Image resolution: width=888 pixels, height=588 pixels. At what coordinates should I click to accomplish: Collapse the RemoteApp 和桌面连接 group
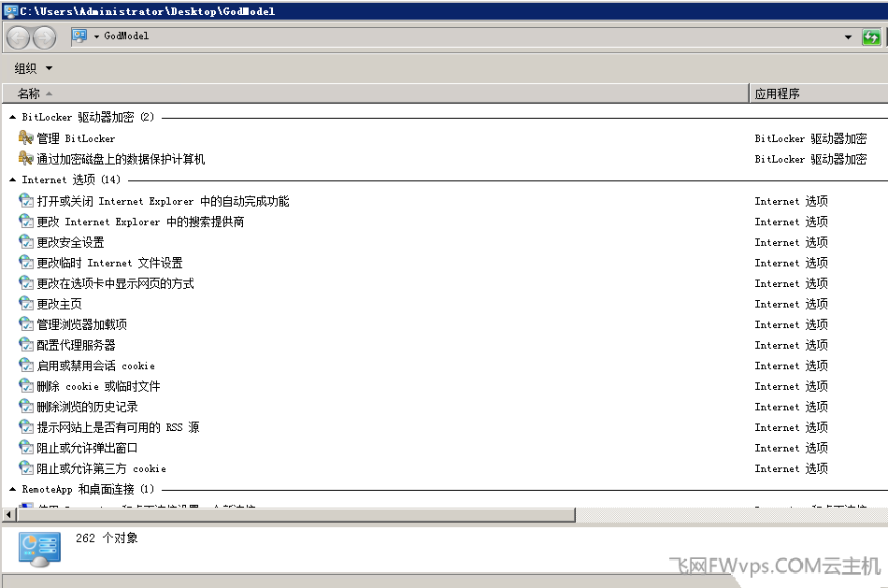tap(12, 490)
